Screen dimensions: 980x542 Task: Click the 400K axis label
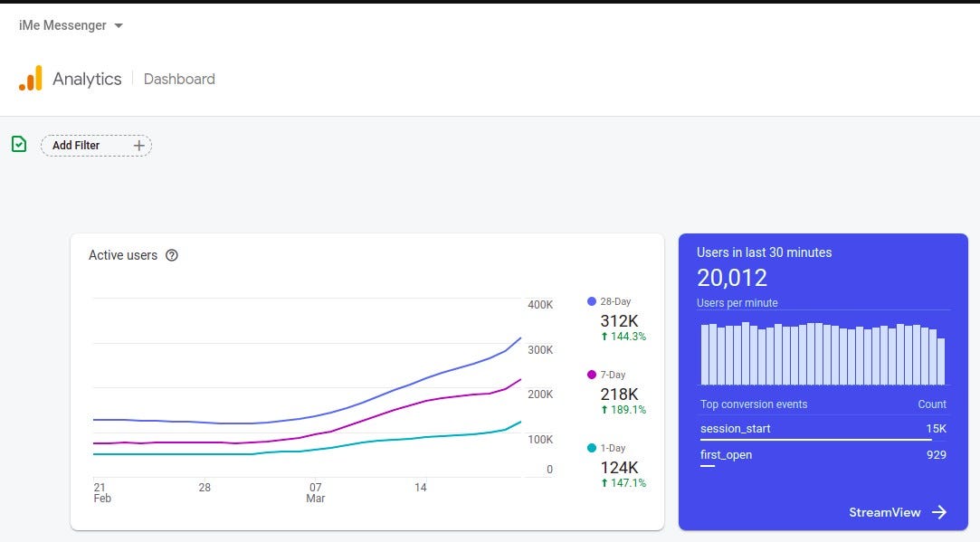(540, 305)
